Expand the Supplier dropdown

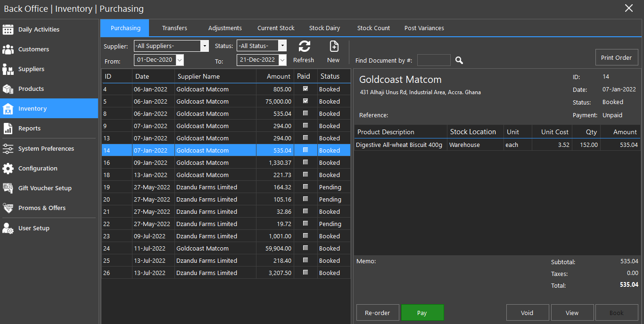pos(204,46)
